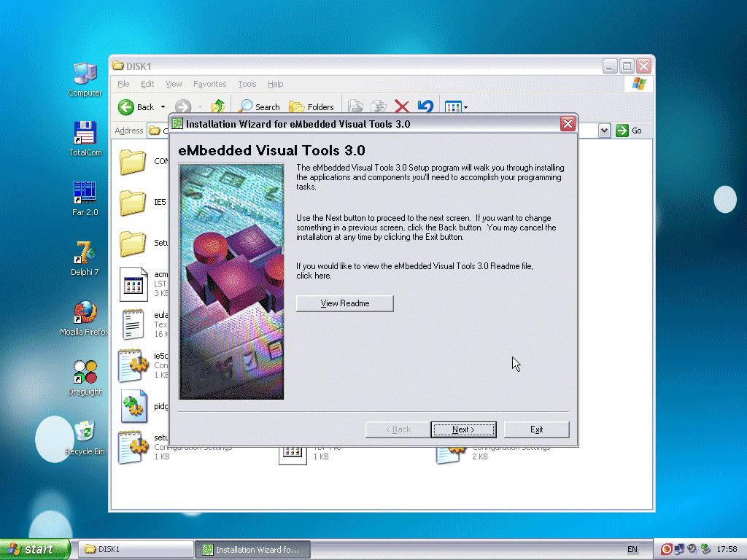Close the Installation Wizard dialog

coord(568,124)
